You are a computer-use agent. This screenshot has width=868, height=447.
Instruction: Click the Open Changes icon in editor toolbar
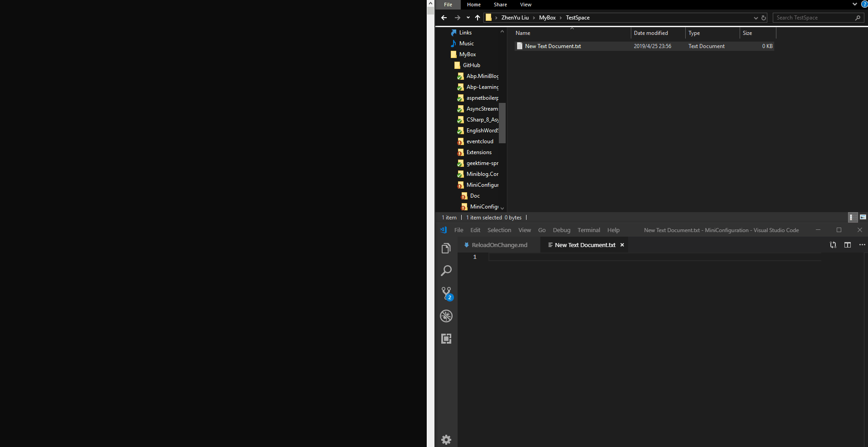coord(833,245)
